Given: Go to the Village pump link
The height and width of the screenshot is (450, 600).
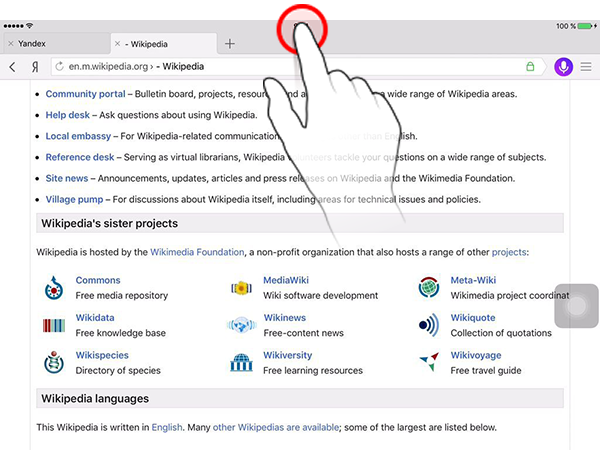Looking at the screenshot, I should [x=74, y=199].
